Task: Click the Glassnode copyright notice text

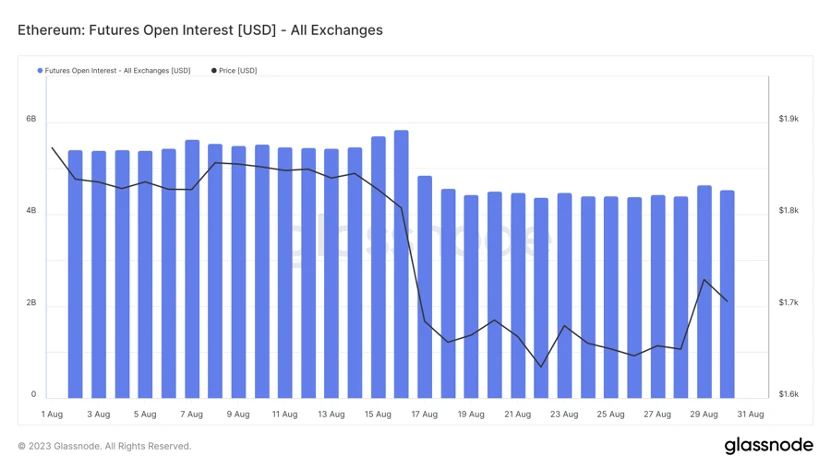Action: tap(104, 446)
